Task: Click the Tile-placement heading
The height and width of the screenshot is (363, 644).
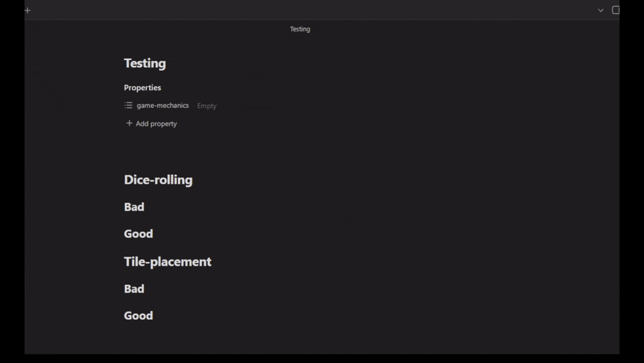Action: click(167, 262)
